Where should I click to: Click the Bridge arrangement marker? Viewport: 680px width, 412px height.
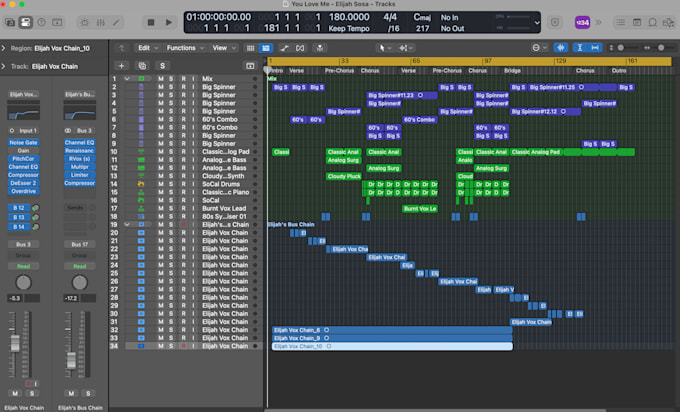pos(512,71)
